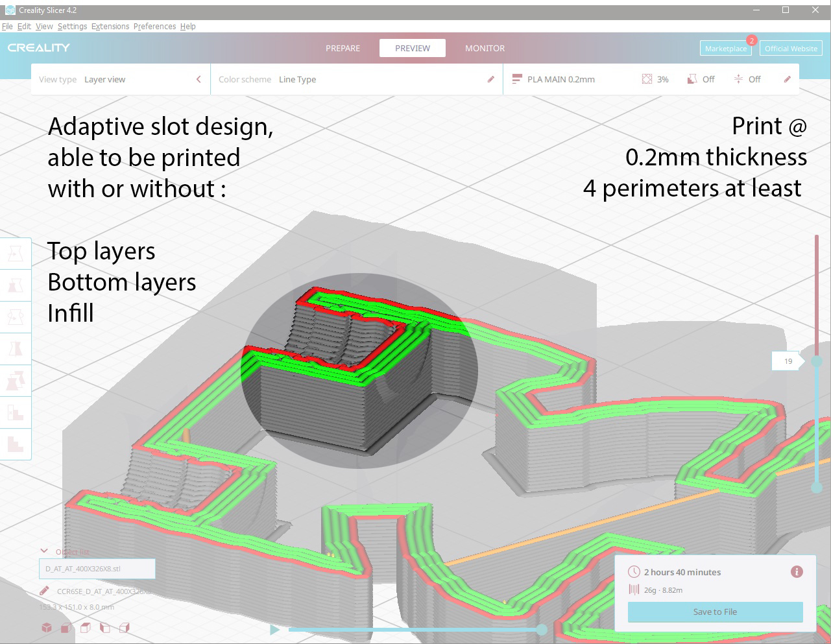
Task: Click the 3D perspective view cube icon
Action: (x=47, y=627)
